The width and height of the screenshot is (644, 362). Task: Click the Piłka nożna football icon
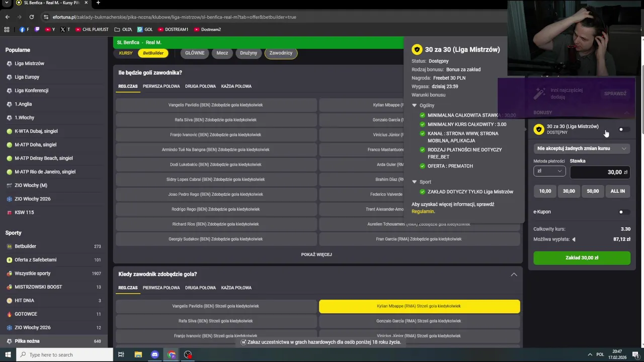pyautogui.click(x=10, y=341)
